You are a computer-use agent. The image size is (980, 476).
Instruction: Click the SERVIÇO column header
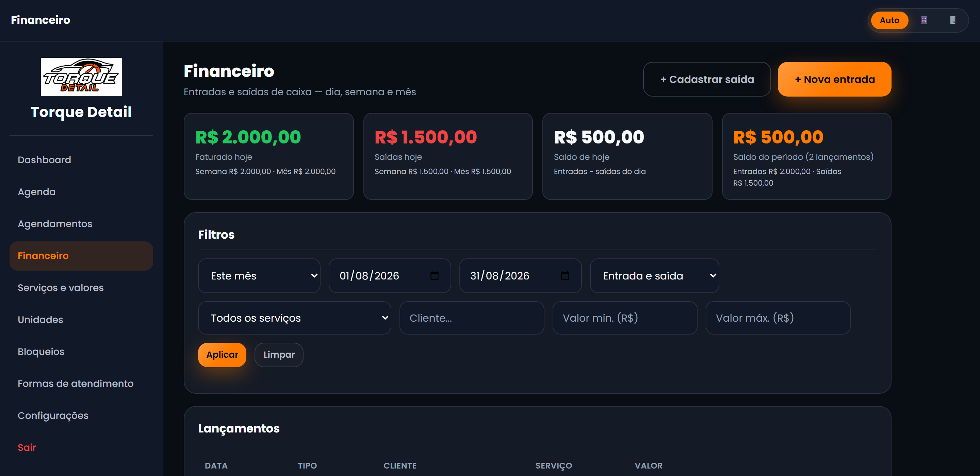554,465
